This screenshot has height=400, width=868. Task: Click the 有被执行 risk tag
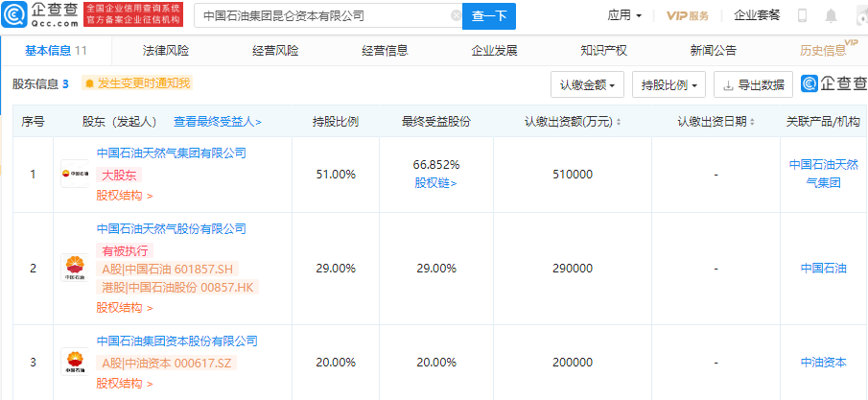pyautogui.click(x=125, y=251)
